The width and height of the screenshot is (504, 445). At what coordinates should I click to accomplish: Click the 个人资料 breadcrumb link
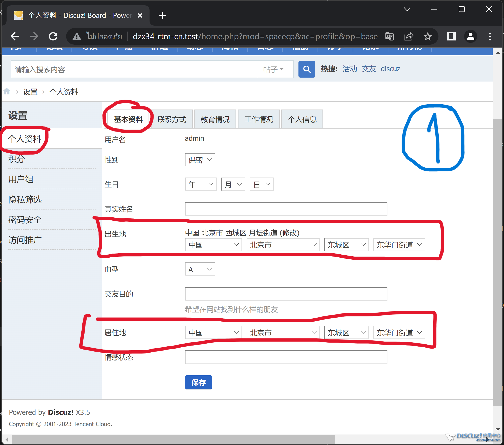(64, 92)
